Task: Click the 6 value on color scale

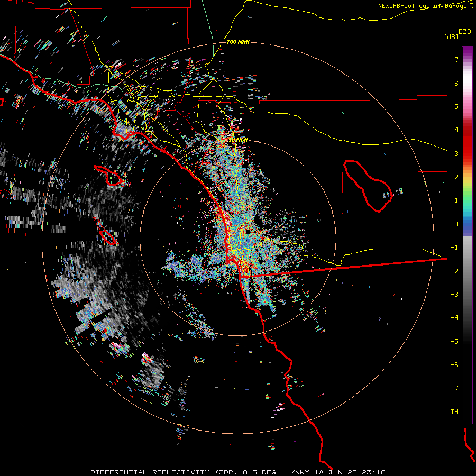Action: point(456,83)
